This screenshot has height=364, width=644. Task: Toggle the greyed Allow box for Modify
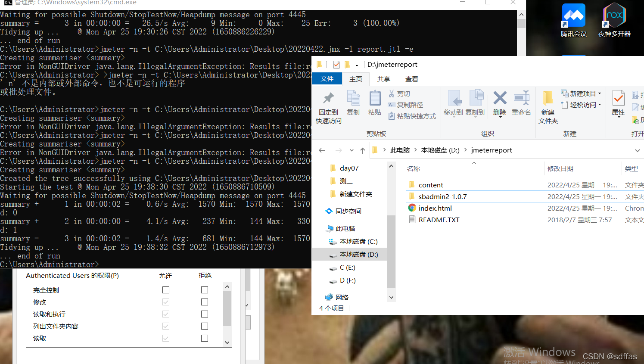pyautogui.click(x=166, y=302)
